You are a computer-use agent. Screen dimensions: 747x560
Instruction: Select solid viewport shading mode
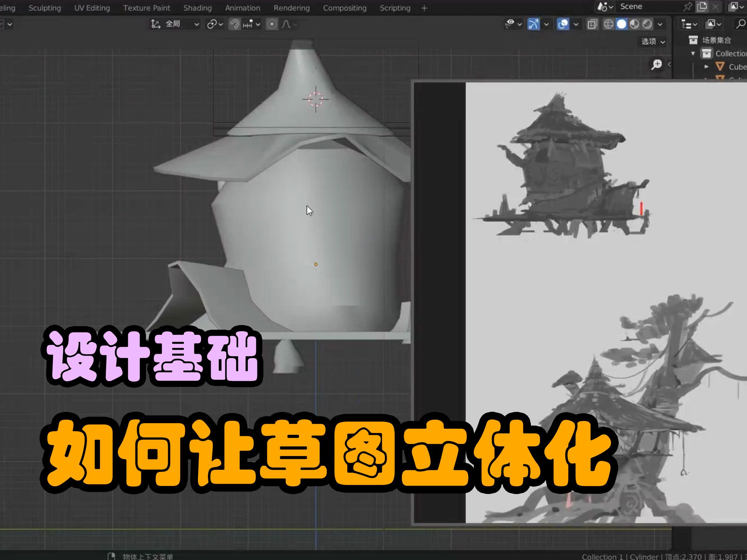621,24
